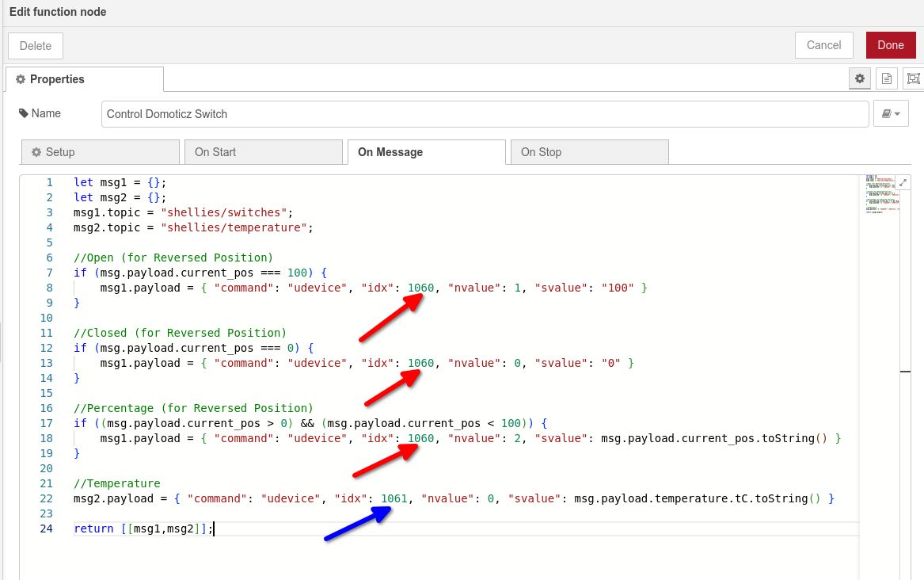The image size is (924, 580).
Task: Click the red Done button
Action: point(891,45)
